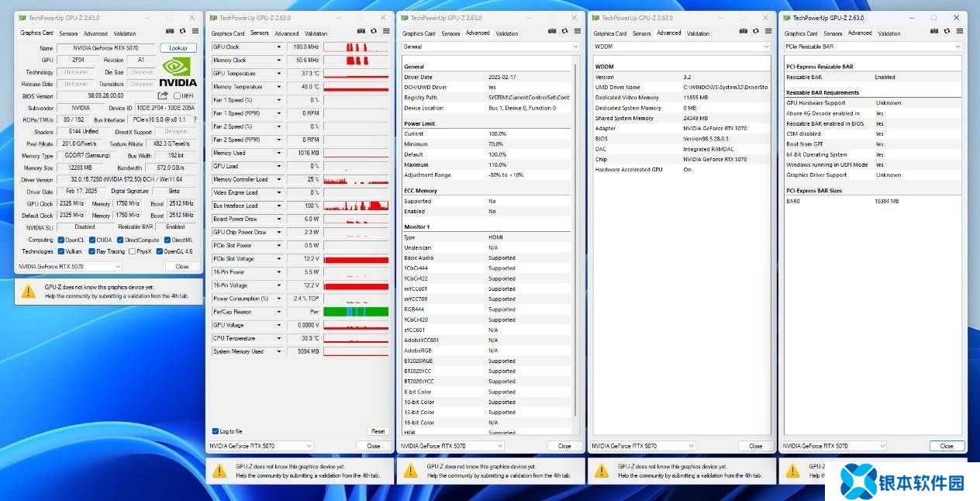Screen dimensions: 980x501
Task: Click the refresh icon in the General Advanced window
Action: [564, 31]
